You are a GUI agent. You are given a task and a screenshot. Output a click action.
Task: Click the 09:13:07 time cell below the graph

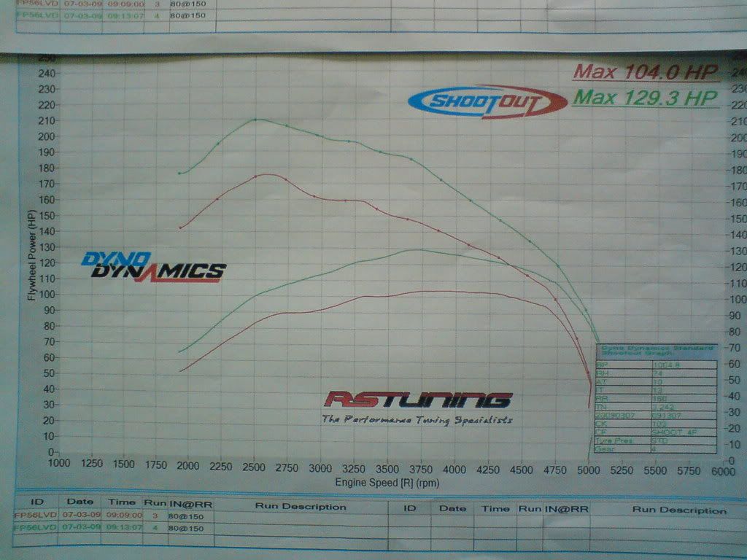[124, 527]
